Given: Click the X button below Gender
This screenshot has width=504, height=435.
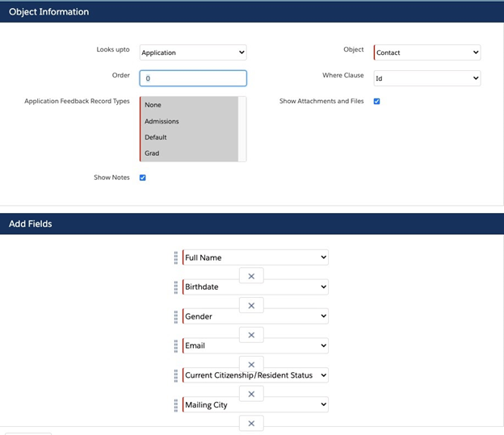Looking at the screenshot, I should [x=251, y=335].
